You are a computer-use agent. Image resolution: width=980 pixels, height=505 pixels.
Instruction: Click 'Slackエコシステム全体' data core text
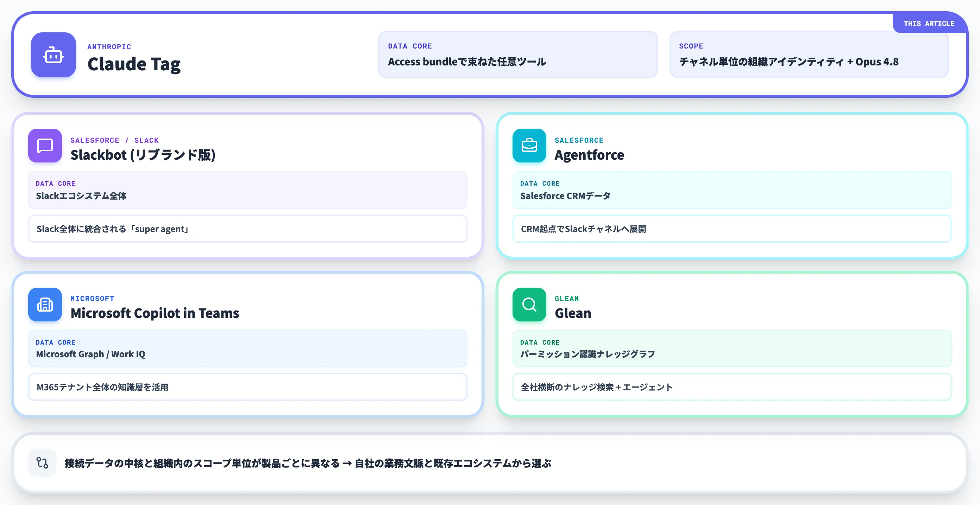(81, 196)
